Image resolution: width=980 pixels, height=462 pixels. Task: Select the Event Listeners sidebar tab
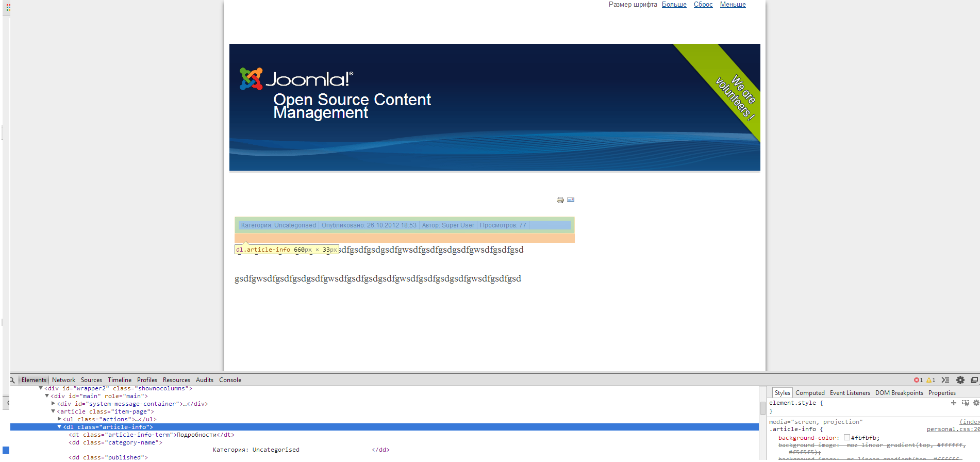click(x=850, y=393)
